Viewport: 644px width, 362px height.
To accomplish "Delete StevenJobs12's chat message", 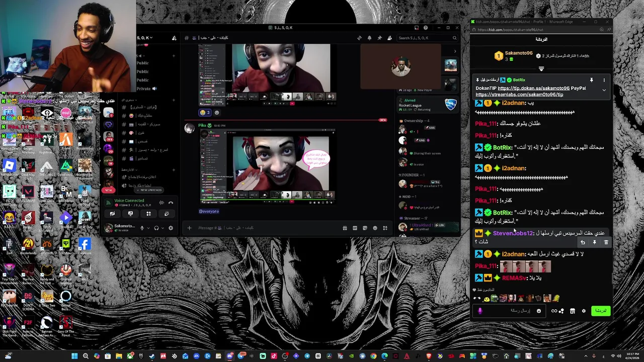I will coord(606,242).
